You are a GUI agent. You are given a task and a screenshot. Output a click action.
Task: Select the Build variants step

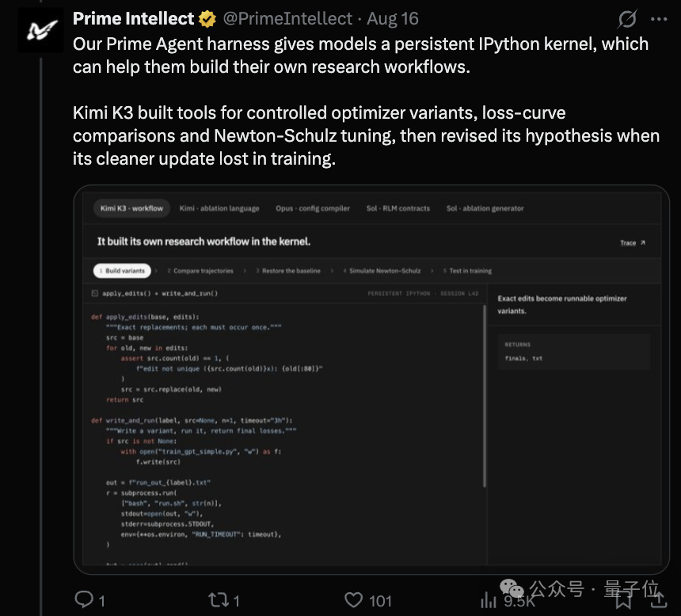coord(122,271)
